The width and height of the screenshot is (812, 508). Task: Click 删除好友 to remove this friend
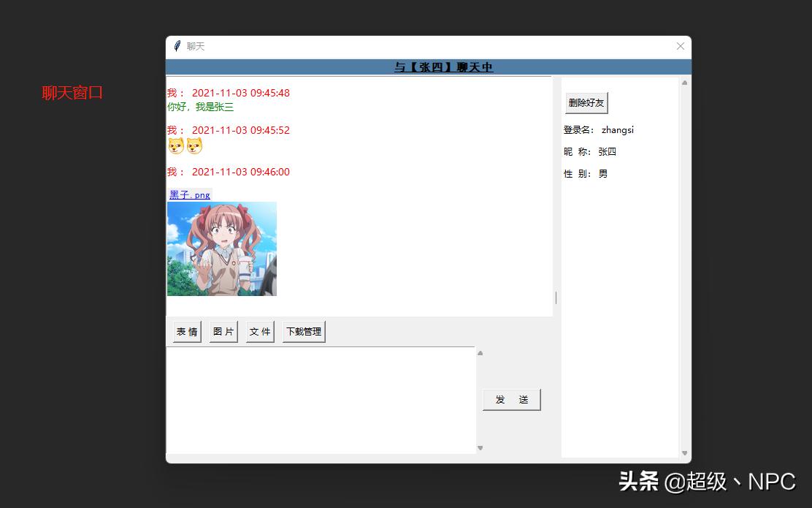coord(586,103)
